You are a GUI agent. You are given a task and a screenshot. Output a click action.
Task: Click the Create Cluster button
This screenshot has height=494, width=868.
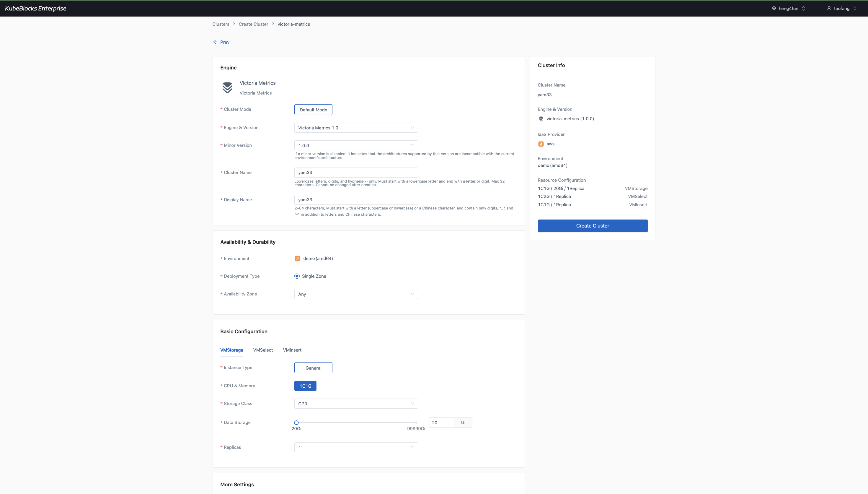[593, 226]
